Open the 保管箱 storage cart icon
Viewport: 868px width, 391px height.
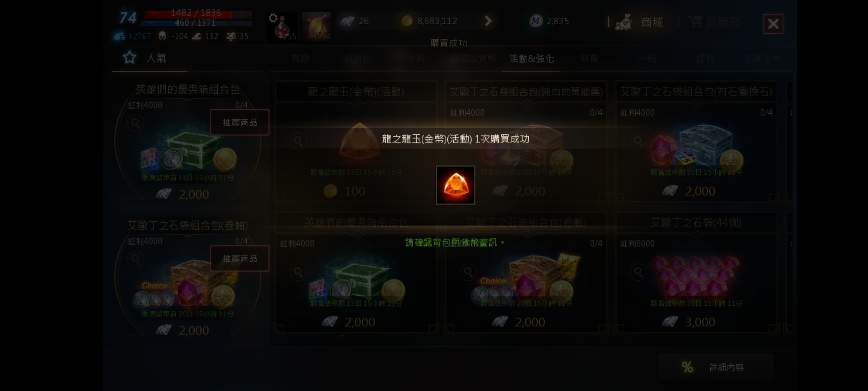tap(695, 22)
